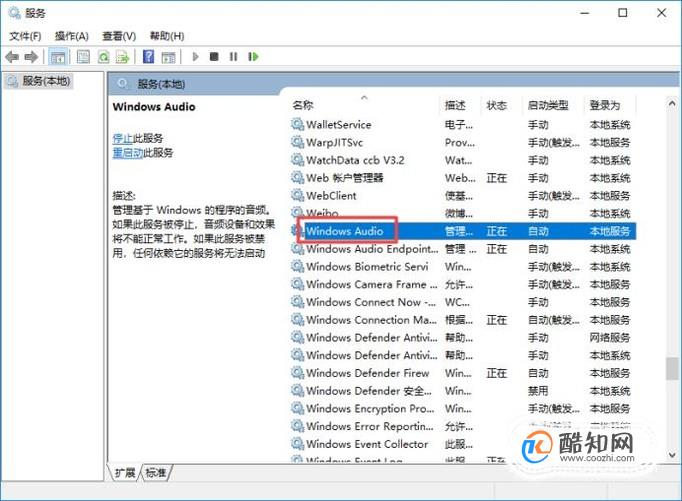Viewport: 682px width, 501px height.
Task: Select the Web 帐户管理器 service
Action: pos(463,178)
